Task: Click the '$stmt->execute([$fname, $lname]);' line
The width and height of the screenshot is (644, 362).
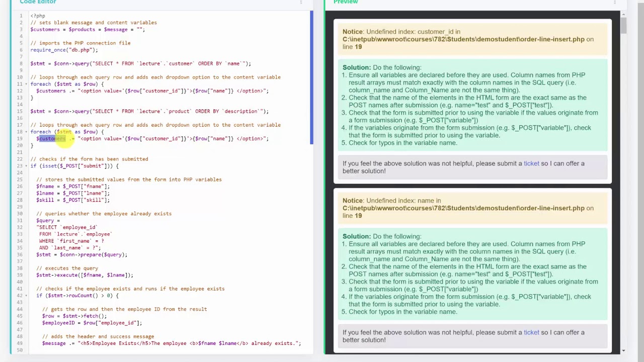Action: coord(85,275)
